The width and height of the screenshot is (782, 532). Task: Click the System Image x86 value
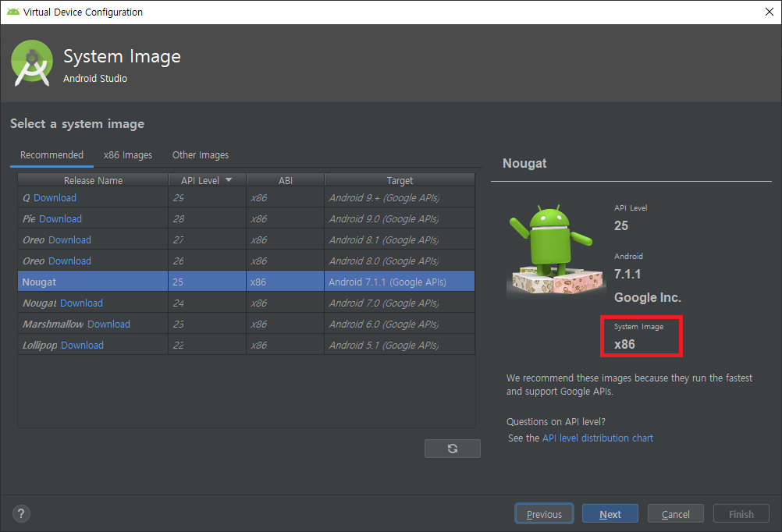pos(624,345)
